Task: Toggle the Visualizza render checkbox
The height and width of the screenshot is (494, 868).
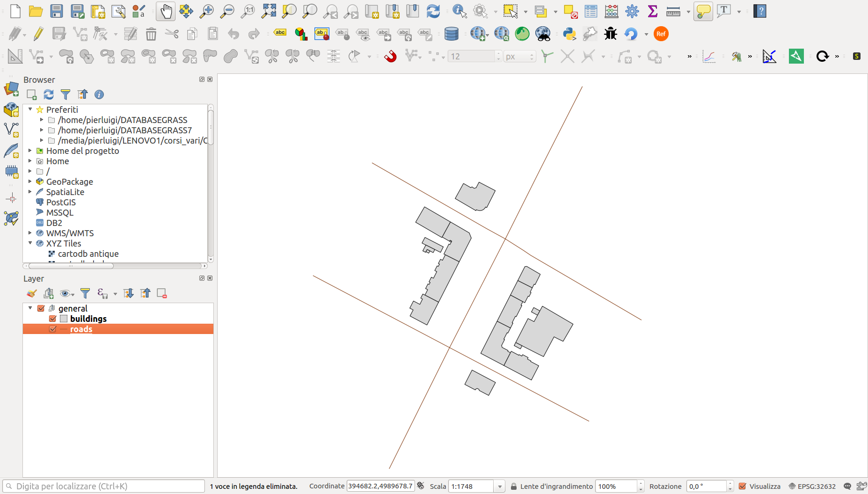Action: [743, 486]
